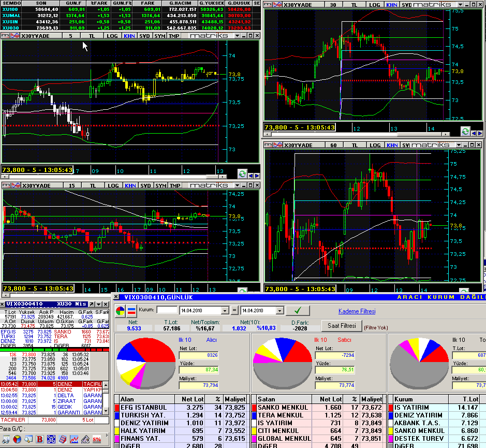Open the 60-minute chart title dropdown arrow
486x448 pixels.
click(x=459, y=145)
